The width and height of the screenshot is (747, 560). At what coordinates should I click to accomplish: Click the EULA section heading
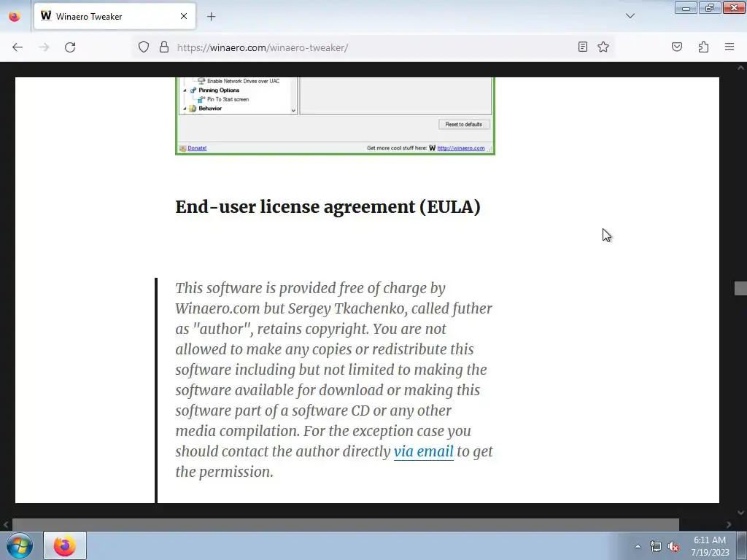pos(328,207)
